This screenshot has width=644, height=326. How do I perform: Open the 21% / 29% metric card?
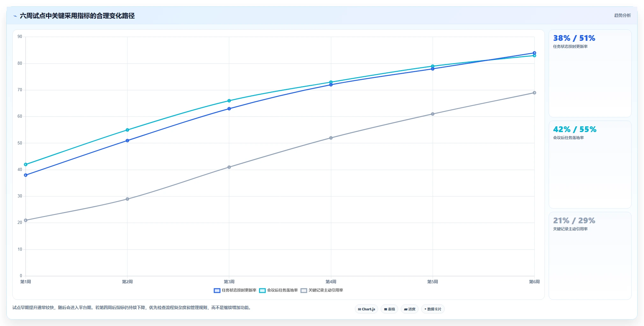(590, 256)
